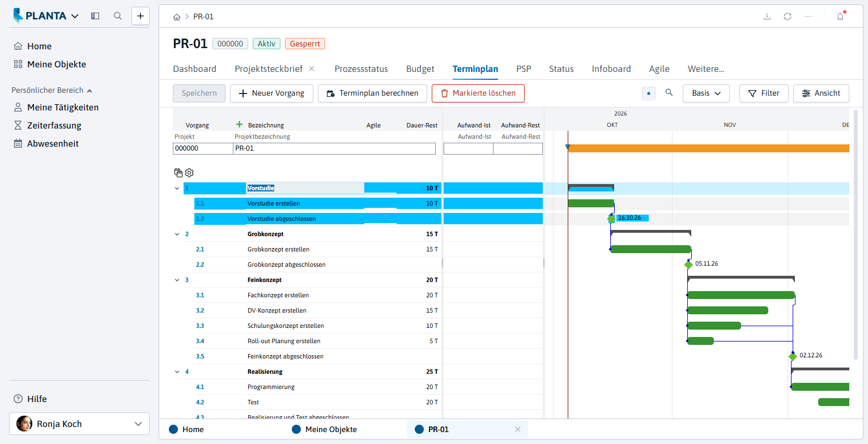Screen dimensions: 868x444
Task: Click the download icon in top bar
Action: click(x=767, y=16)
